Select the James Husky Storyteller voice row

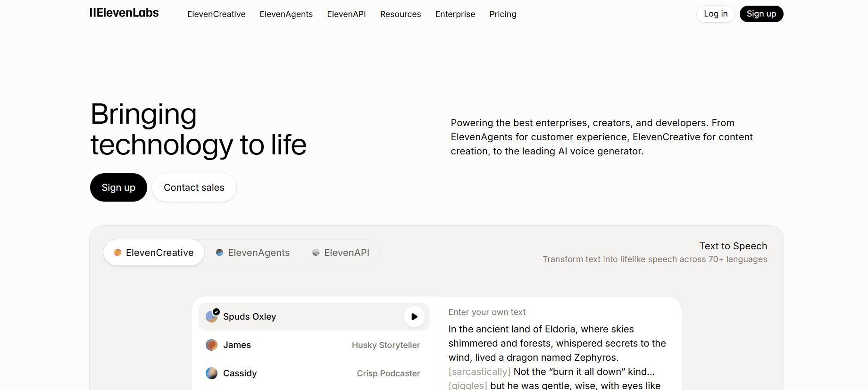[x=314, y=345]
